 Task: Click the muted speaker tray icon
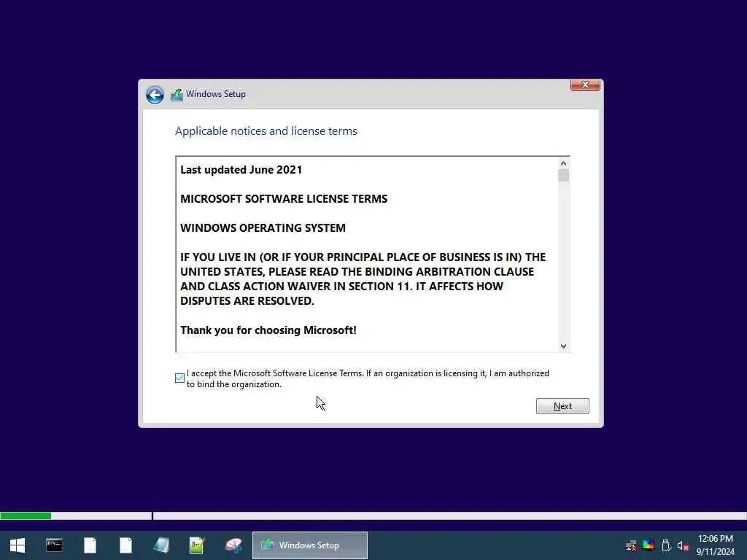point(683,545)
